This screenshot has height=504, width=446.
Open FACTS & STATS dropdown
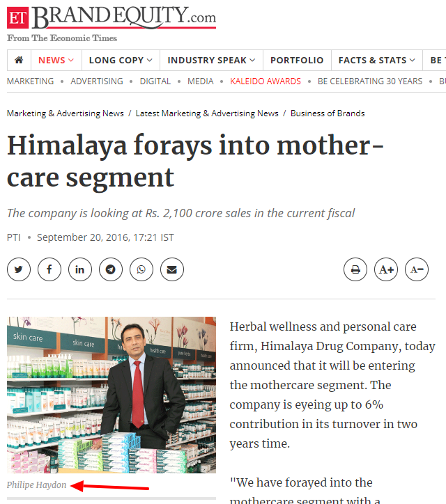(377, 60)
